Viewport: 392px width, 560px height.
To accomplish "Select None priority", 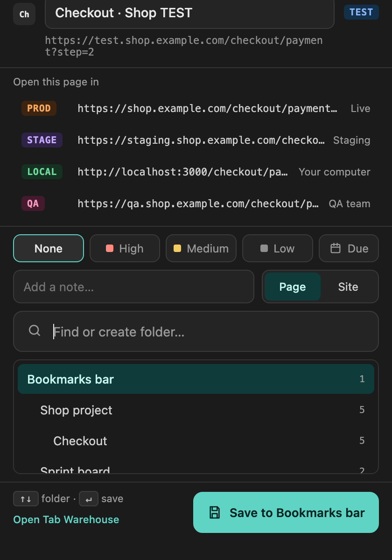I will 49,248.
